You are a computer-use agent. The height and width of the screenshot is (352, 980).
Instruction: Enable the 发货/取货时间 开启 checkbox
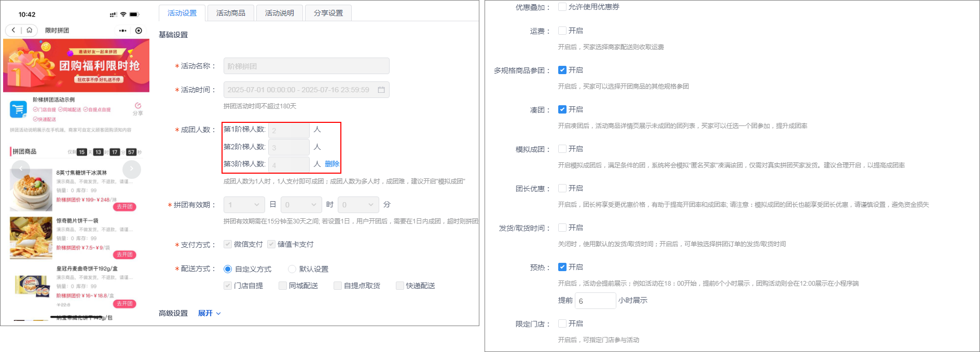(x=562, y=228)
